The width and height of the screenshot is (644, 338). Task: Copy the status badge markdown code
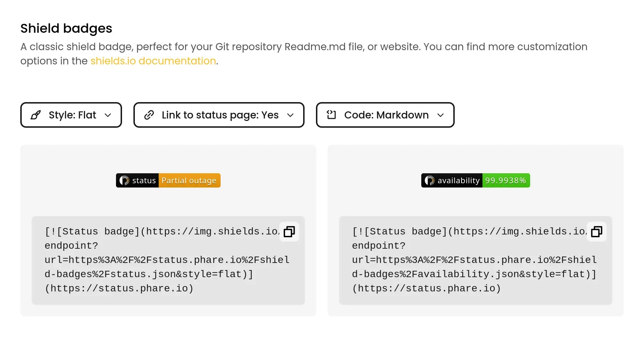(289, 232)
